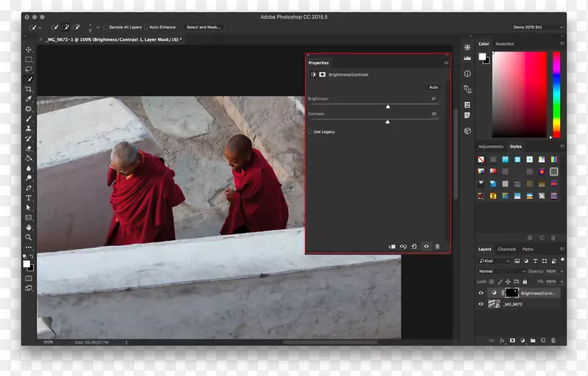588x376 pixels.
Task: Open the Swatches tab
Action: pyautogui.click(x=504, y=44)
